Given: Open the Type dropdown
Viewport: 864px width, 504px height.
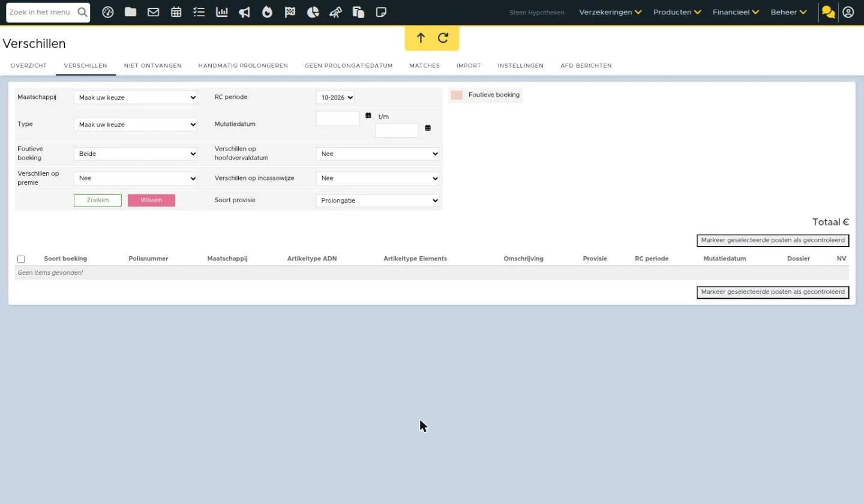Looking at the screenshot, I should 135,124.
